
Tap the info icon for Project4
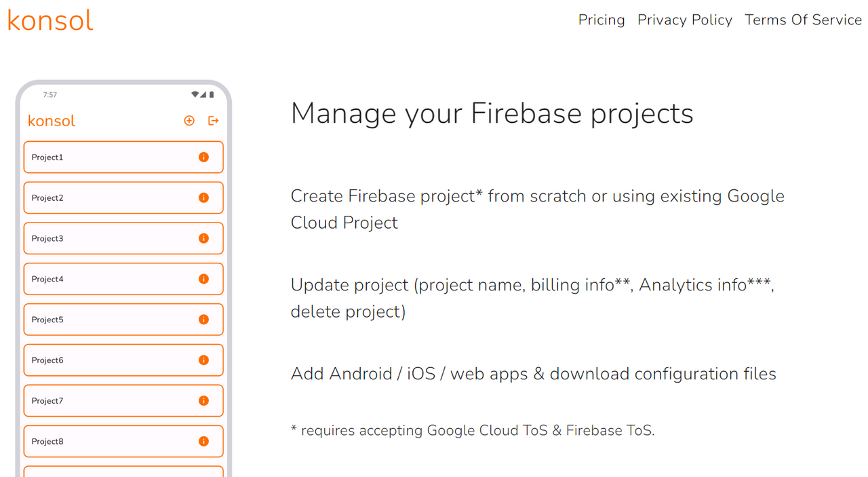(203, 279)
